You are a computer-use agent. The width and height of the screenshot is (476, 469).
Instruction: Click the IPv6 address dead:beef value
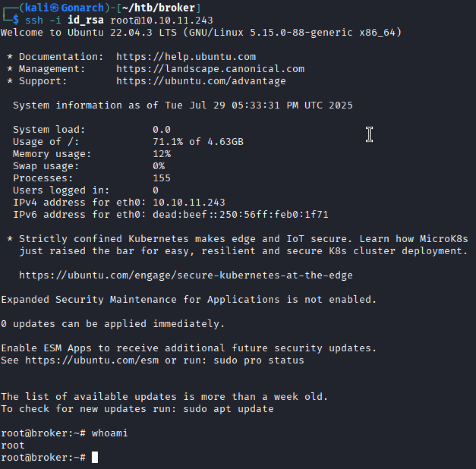click(x=240, y=214)
